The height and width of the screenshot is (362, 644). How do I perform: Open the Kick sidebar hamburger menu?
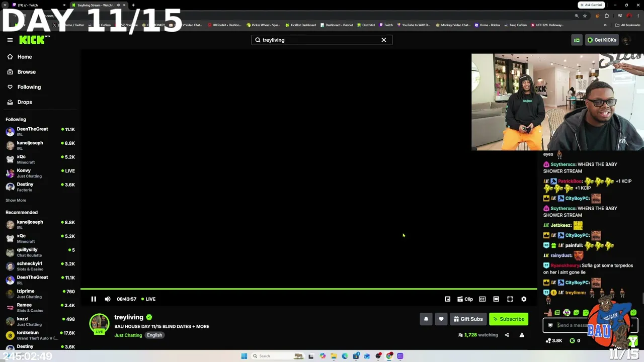point(10,40)
